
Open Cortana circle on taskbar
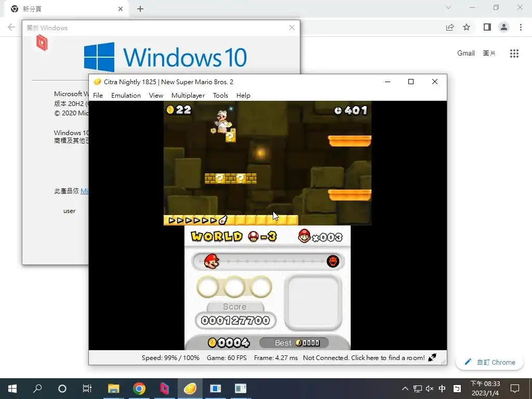click(x=62, y=389)
